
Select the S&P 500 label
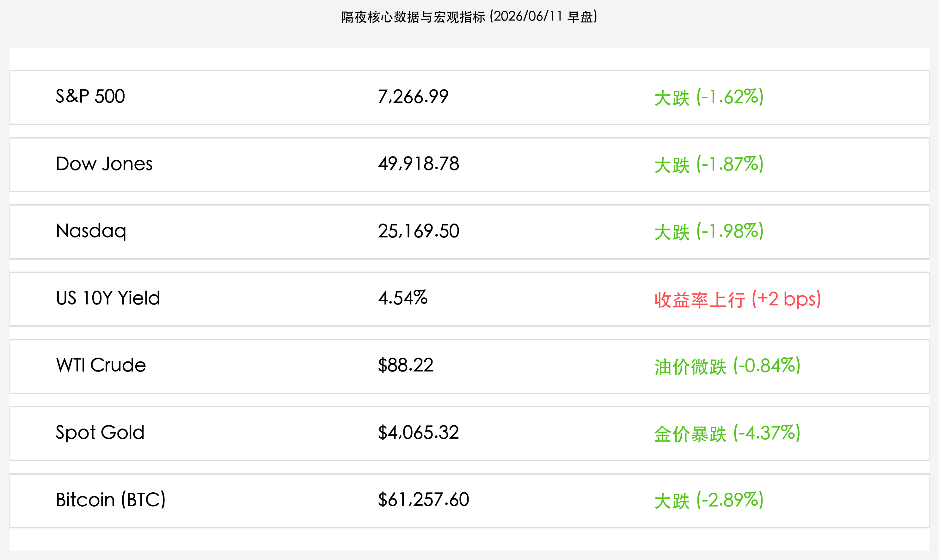(90, 96)
